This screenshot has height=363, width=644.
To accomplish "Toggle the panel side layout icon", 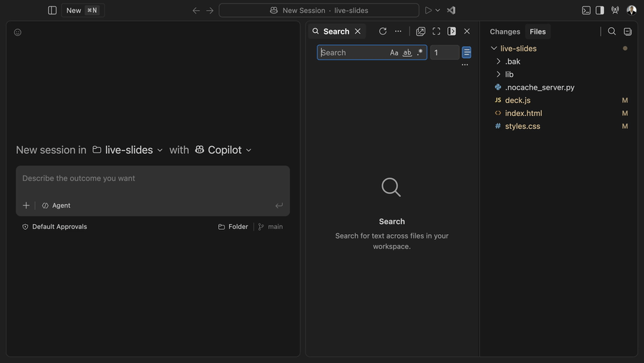I will pos(452,32).
